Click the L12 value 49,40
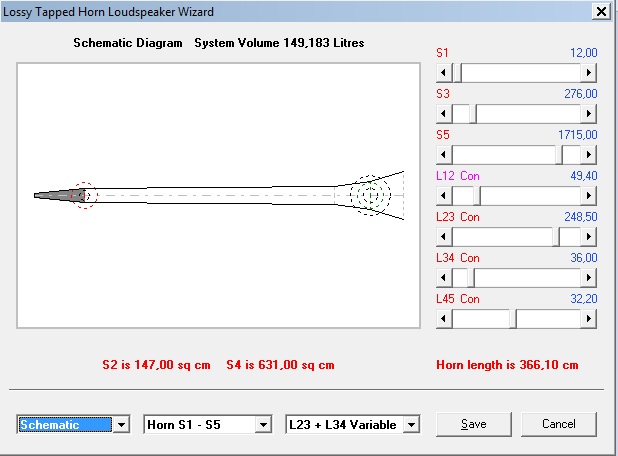Screen dimensions: 618x456 coord(584,176)
